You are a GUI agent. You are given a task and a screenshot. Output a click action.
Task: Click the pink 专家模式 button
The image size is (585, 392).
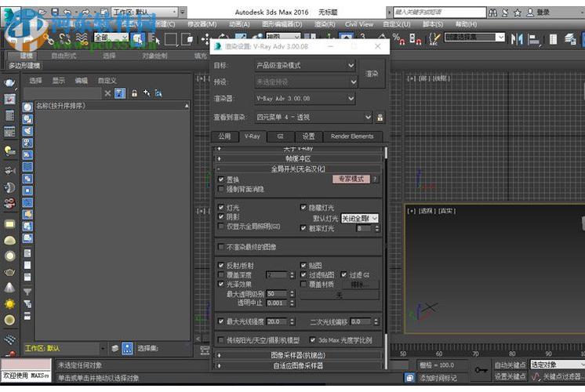pos(351,179)
